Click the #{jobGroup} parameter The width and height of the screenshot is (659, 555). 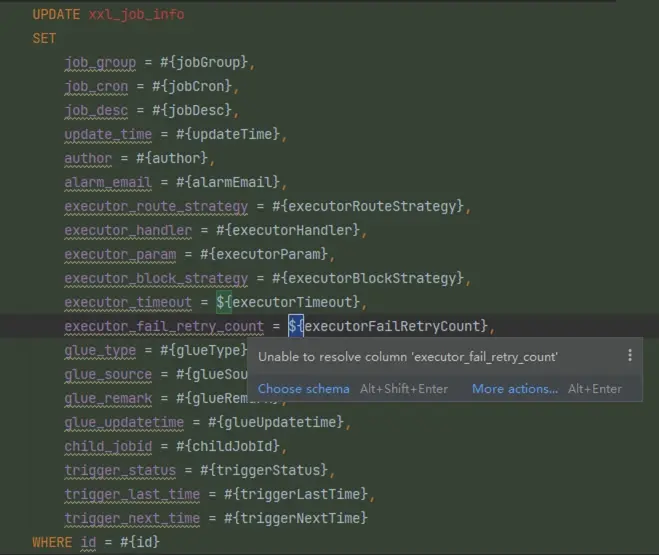point(204,62)
